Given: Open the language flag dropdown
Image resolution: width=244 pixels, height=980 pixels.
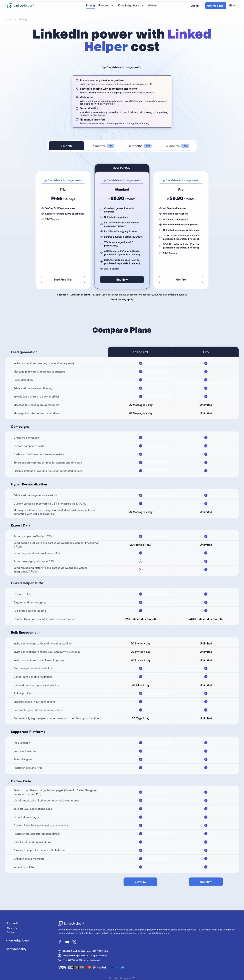Looking at the screenshot, I should click(232, 6).
